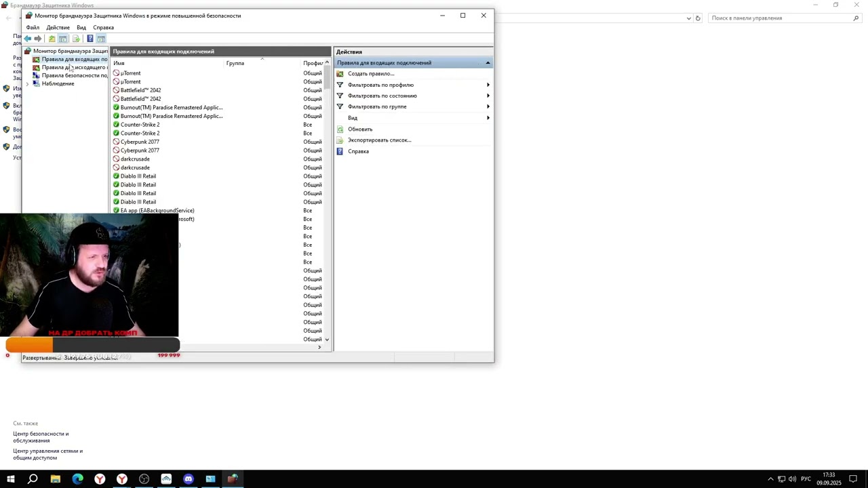868x488 pixels.
Task: Sort rules by Профиль column header
Action: tap(313, 63)
